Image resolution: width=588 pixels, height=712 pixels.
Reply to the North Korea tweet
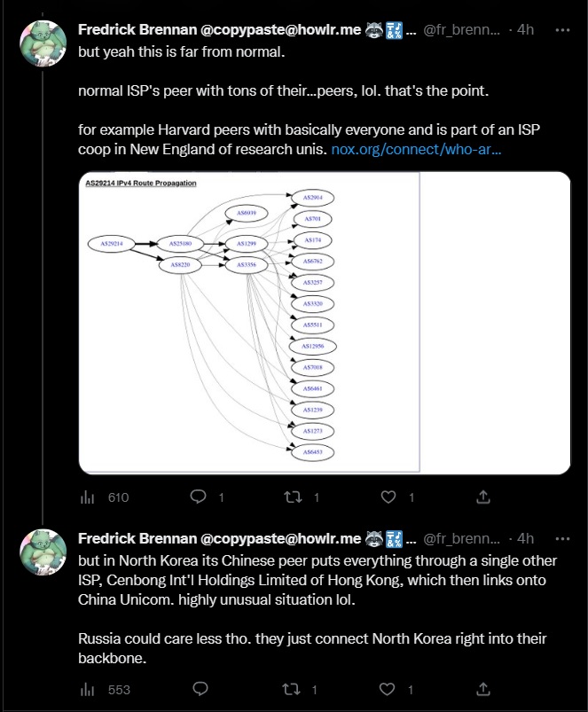(x=199, y=689)
